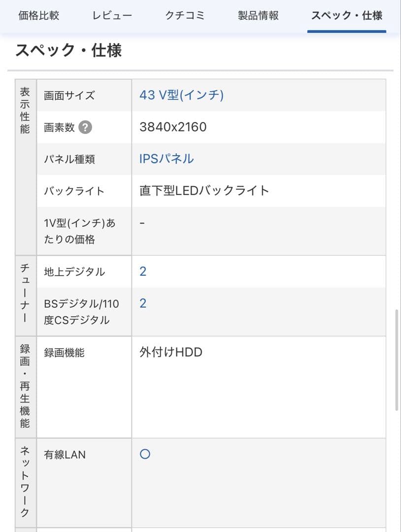Screen dimensions: 401x532
Task: Click the help icon beside 画素数
Action: (x=85, y=128)
